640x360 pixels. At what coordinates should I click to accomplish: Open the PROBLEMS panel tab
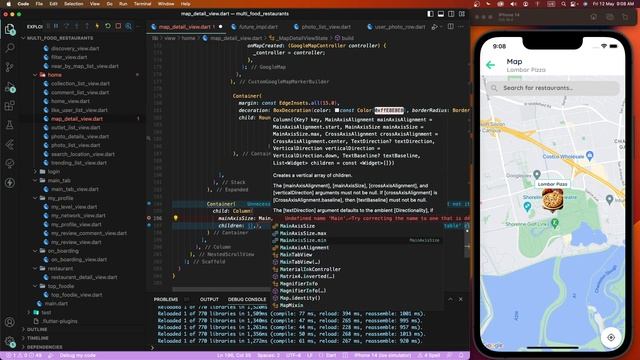(x=166, y=299)
